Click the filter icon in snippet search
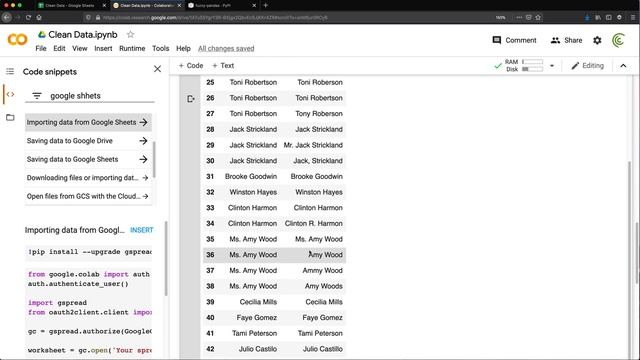Viewport: 640px width, 360px height. 37,96
